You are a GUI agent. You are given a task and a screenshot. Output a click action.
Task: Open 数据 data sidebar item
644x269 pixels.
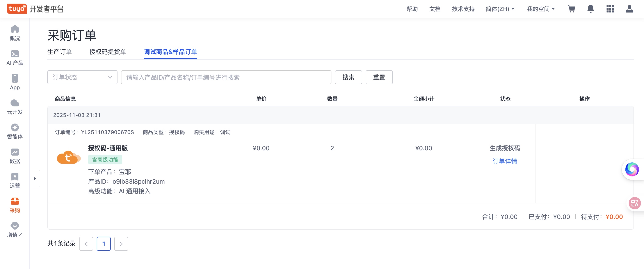click(x=15, y=156)
